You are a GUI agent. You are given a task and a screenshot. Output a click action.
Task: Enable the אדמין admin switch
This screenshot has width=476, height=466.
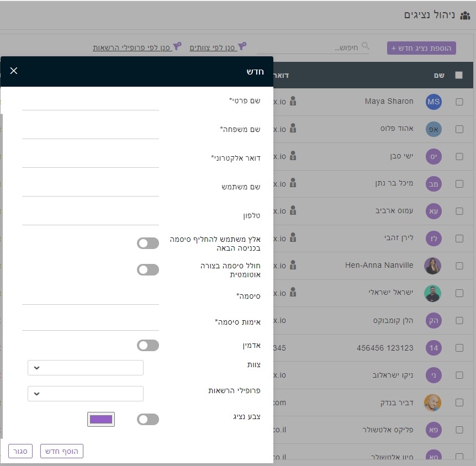148,345
